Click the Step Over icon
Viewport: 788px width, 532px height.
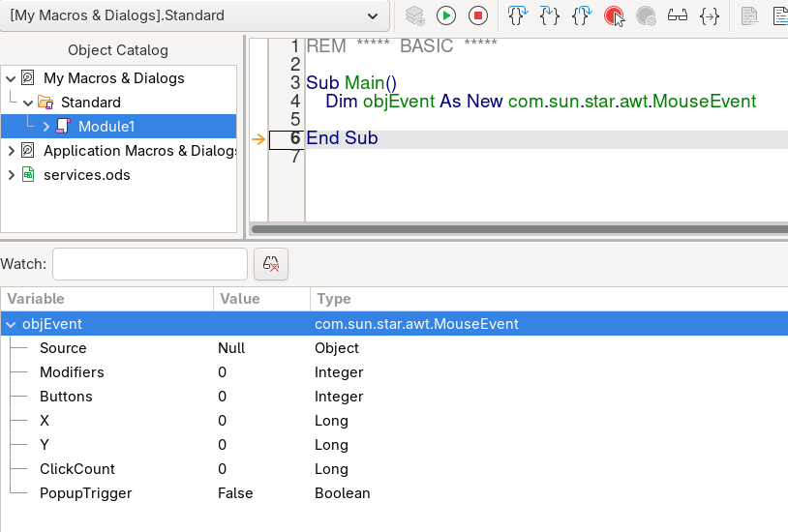click(549, 16)
